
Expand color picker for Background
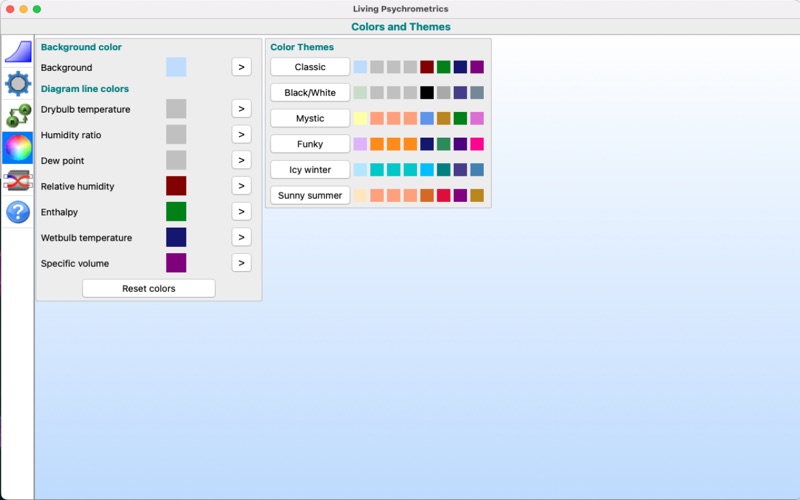pyautogui.click(x=241, y=67)
